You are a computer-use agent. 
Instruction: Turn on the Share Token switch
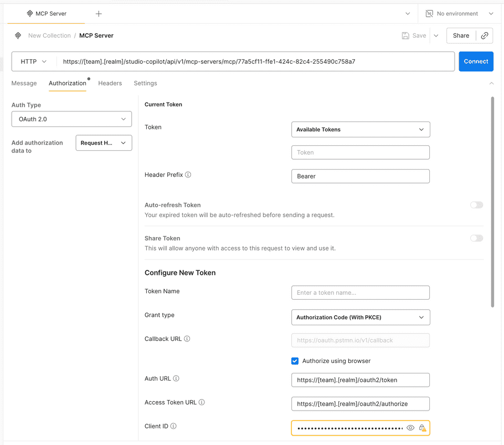(x=476, y=238)
